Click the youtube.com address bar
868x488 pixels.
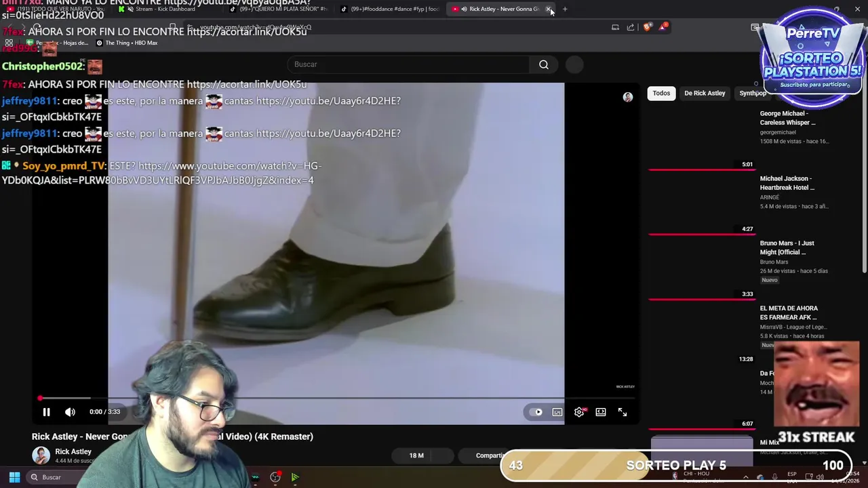click(x=393, y=28)
